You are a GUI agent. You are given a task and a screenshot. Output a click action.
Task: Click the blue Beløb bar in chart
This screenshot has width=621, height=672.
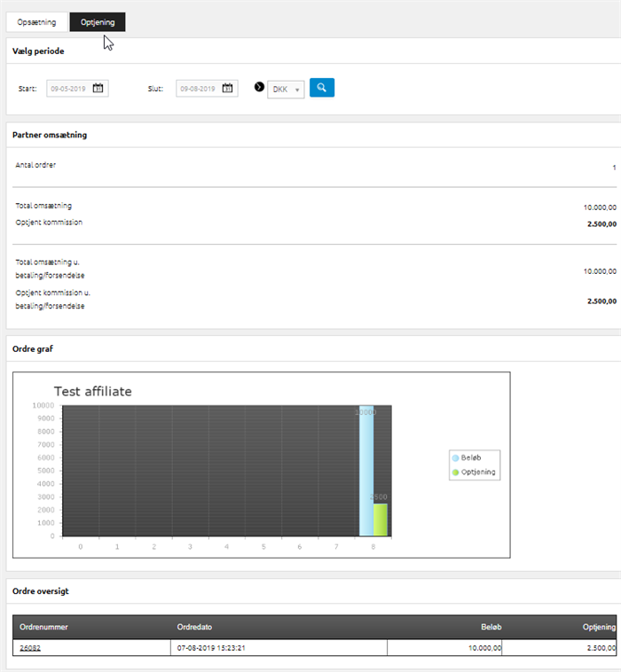click(x=366, y=470)
